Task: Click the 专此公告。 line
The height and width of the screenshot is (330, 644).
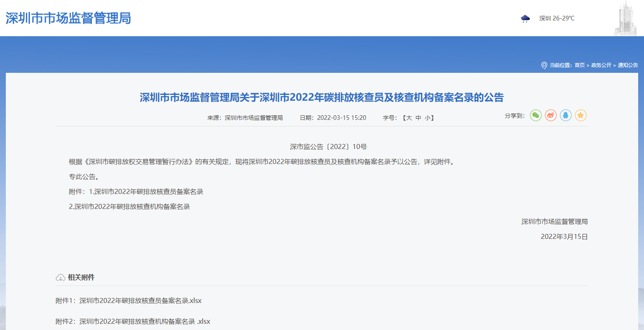Action: coord(85,177)
